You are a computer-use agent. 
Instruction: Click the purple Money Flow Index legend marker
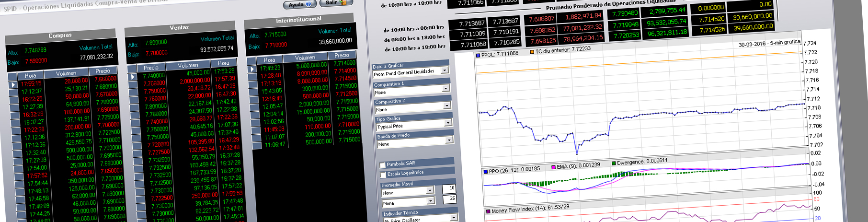[488, 211]
